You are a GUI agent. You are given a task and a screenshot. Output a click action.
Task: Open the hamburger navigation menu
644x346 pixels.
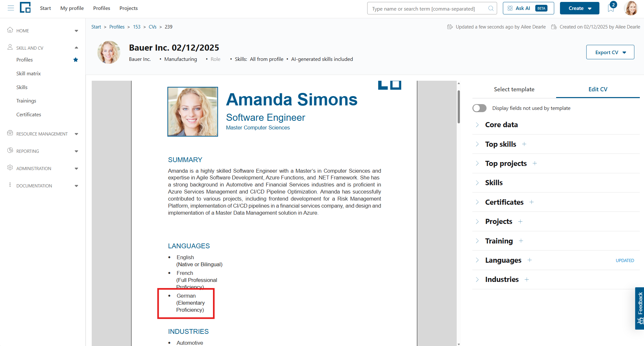tap(11, 8)
